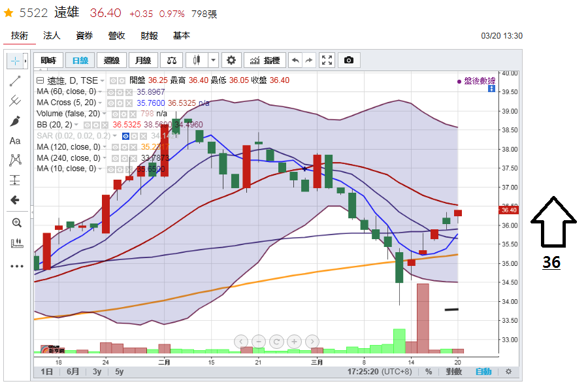Activate the zoom in magnifier tool
This screenshot has height=392, width=588.
(x=16, y=223)
